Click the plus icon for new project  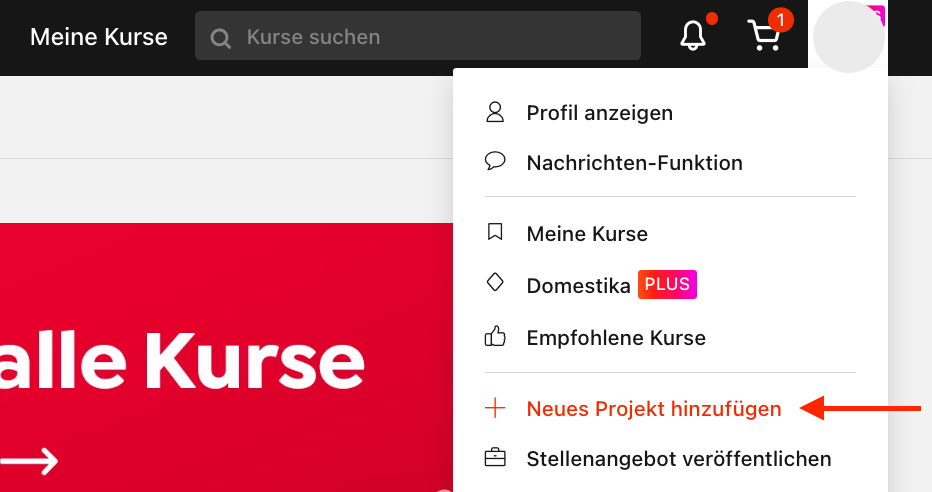(x=495, y=408)
